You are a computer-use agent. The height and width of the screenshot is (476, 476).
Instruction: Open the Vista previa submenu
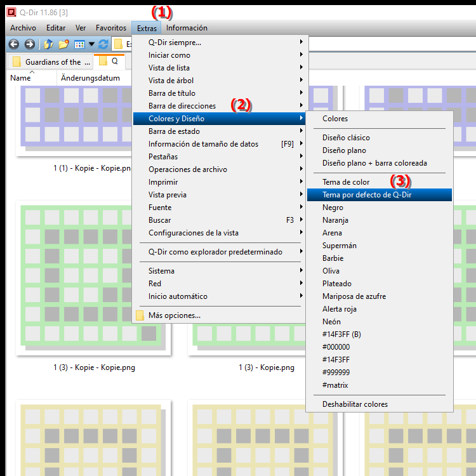pyautogui.click(x=219, y=195)
